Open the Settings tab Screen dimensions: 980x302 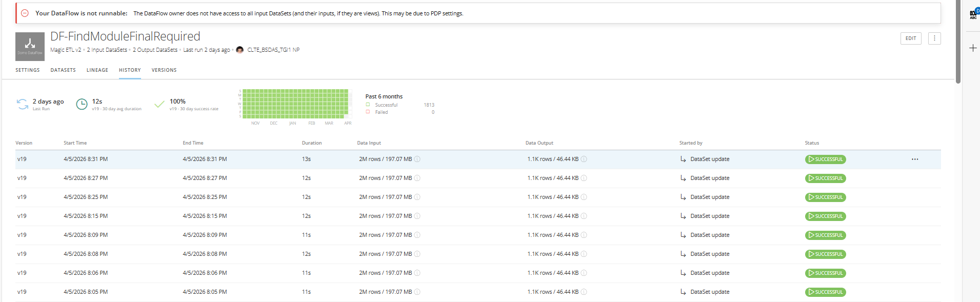tap(28, 70)
